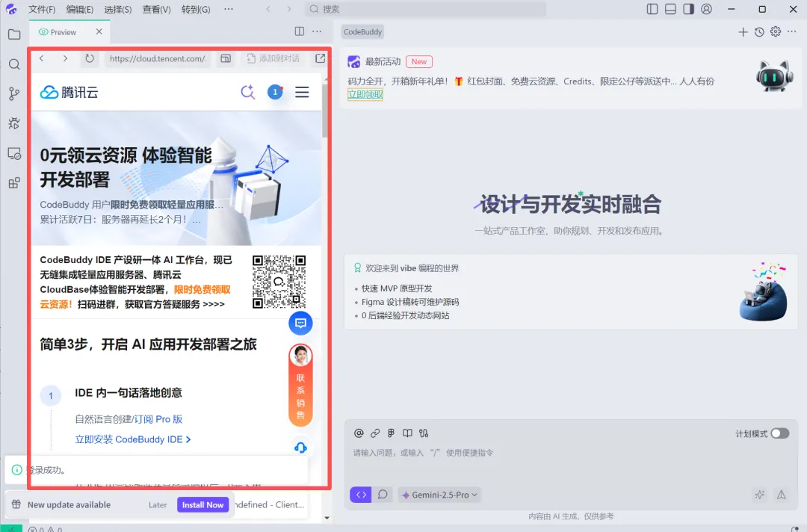Screen dimensions: 807x532
Task: Select the Preview tab
Action: pyautogui.click(x=64, y=32)
